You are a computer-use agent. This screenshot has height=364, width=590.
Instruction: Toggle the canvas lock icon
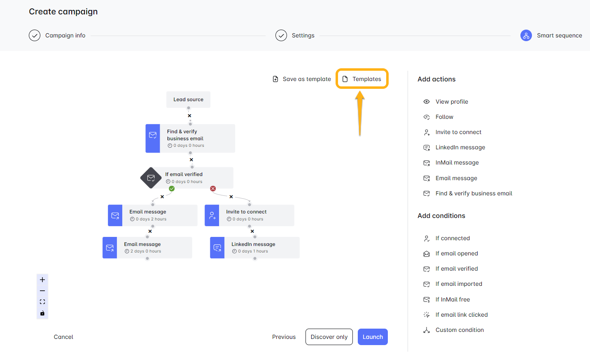[x=42, y=313]
